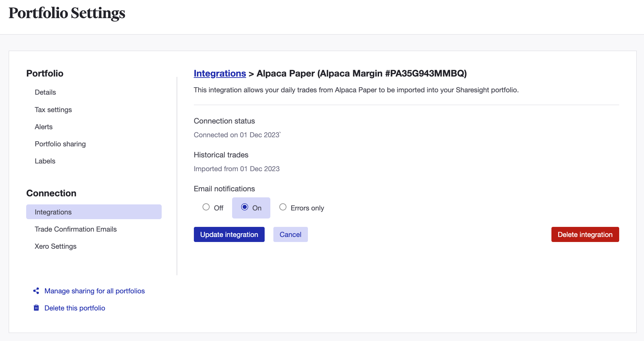Click the red Delete integration button
This screenshot has height=341, width=644.
[x=585, y=234]
